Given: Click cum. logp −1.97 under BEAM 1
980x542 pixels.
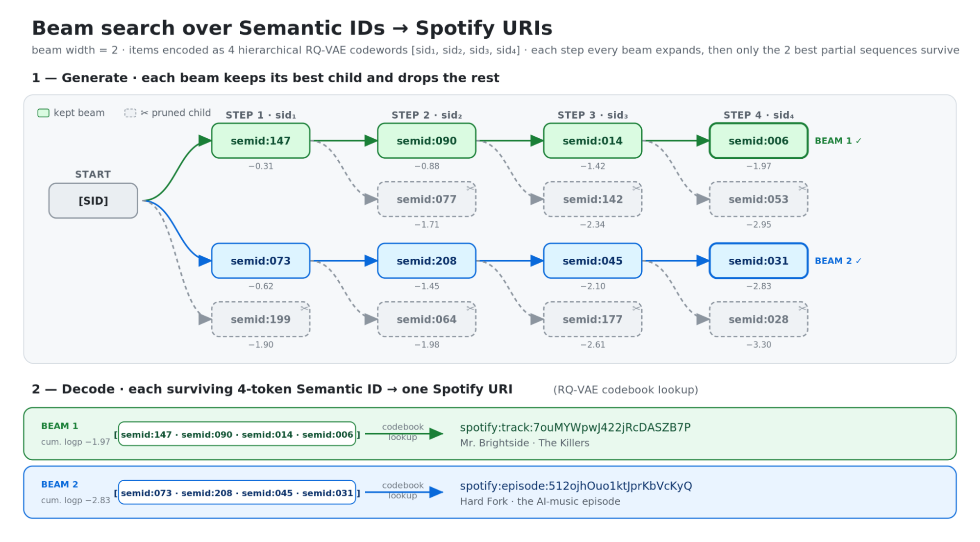Looking at the screenshot, I should [x=75, y=442].
